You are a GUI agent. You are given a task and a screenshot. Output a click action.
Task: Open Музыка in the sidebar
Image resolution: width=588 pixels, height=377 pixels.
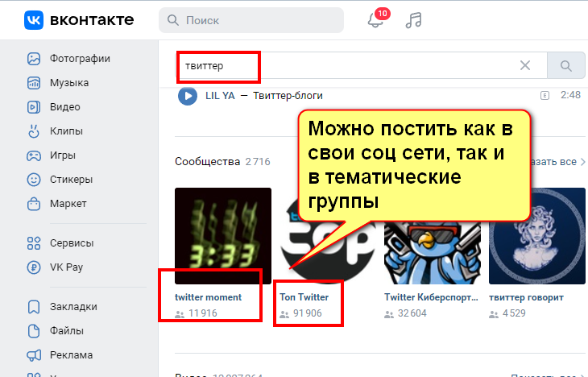pyautogui.click(x=69, y=83)
